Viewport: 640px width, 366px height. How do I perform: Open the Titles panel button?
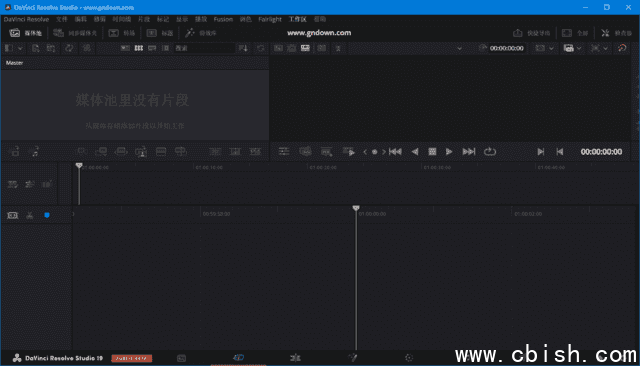tap(160, 33)
